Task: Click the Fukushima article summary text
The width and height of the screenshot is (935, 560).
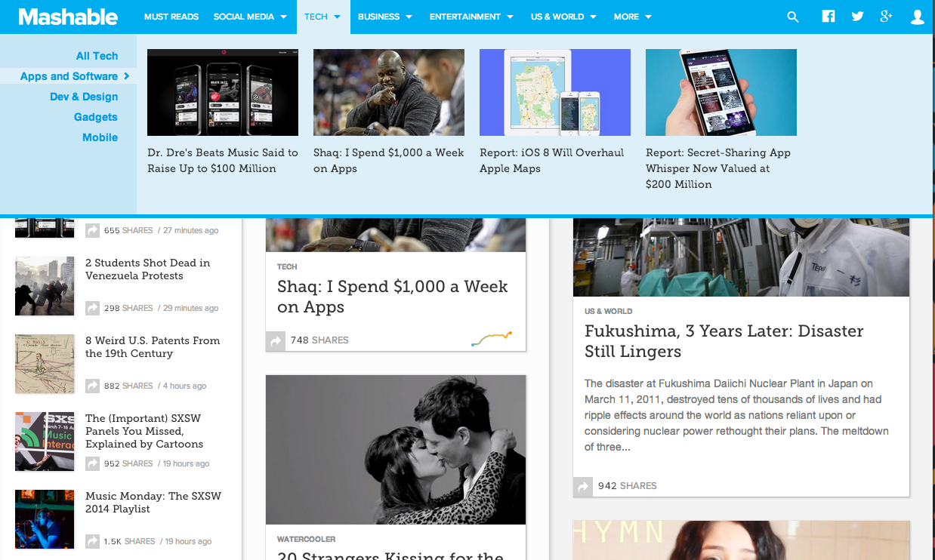Action: 736,415
